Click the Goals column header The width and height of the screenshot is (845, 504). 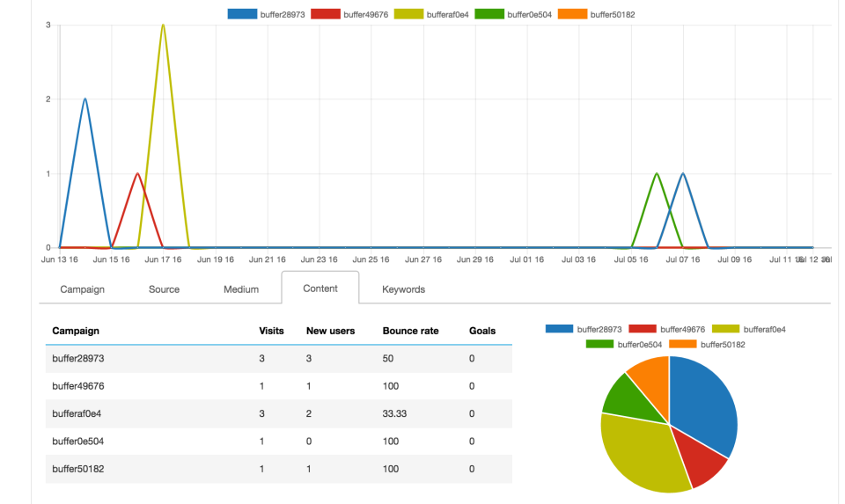[x=481, y=331]
